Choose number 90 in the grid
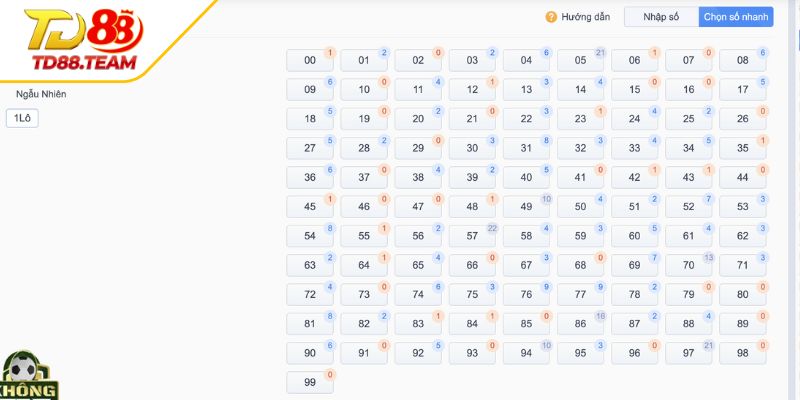The height and width of the screenshot is (400, 800). click(x=310, y=353)
